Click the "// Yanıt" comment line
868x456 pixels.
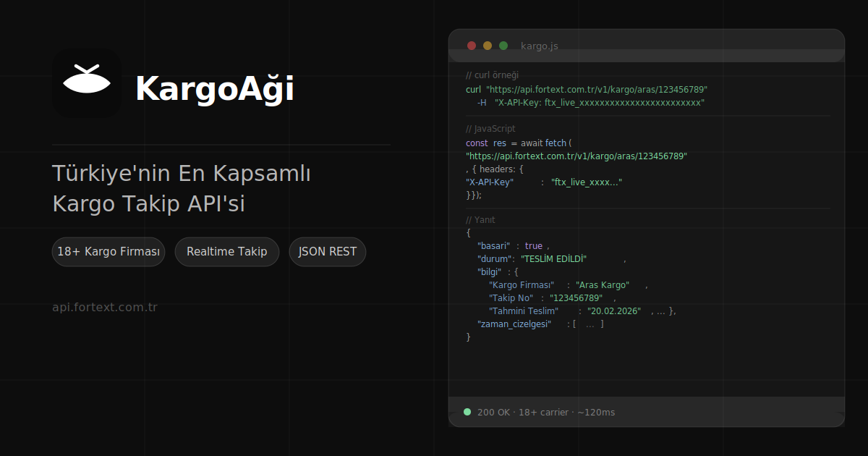480,220
